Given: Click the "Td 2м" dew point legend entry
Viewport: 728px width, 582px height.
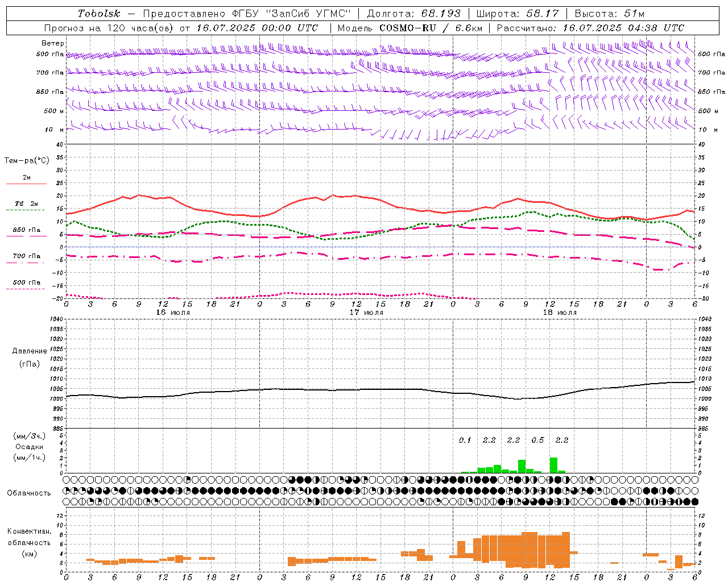Looking at the screenshot, I should (x=27, y=203).
